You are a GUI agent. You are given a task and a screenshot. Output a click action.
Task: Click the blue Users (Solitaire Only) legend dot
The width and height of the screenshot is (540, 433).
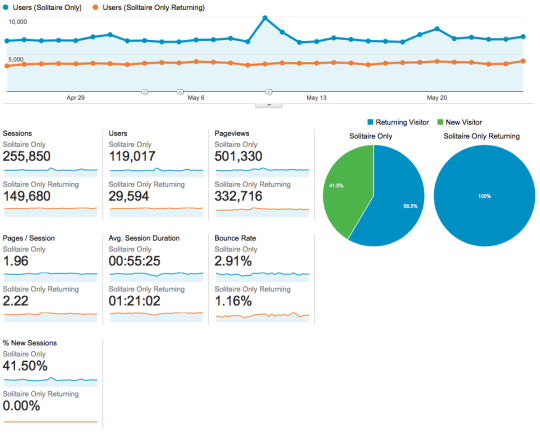pyautogui.click(x=6, y=7)
